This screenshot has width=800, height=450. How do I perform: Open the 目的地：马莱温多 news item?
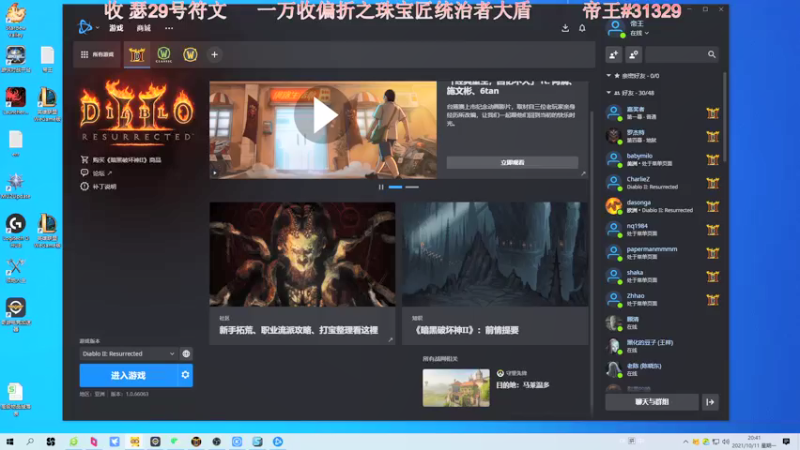click(522, 385)
